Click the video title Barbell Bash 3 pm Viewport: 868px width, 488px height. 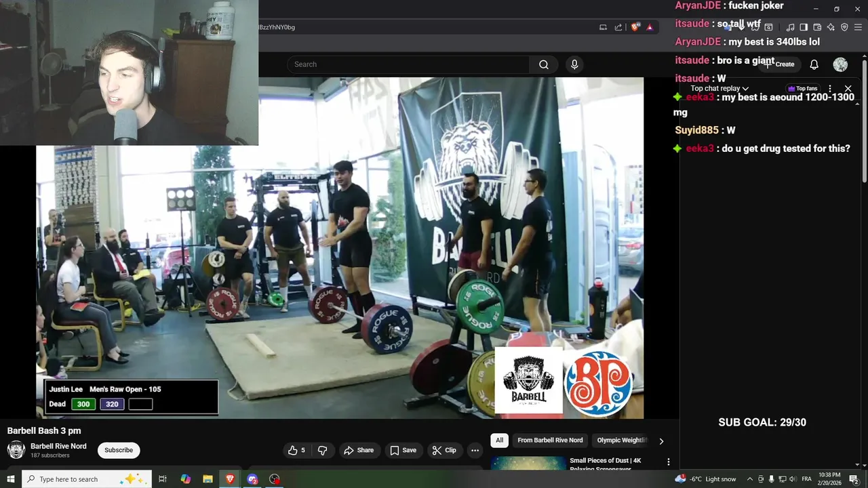click(x=44, y=431)
